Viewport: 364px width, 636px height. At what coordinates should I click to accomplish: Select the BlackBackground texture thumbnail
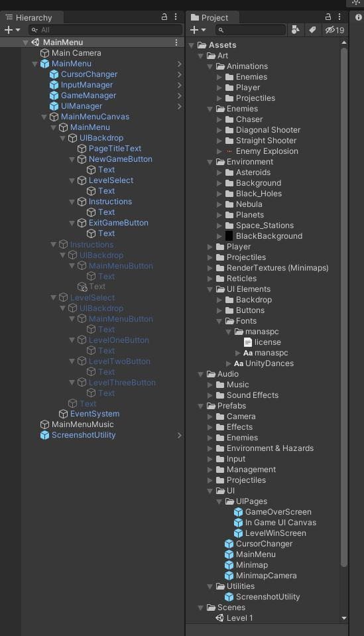tap(229, 236)
